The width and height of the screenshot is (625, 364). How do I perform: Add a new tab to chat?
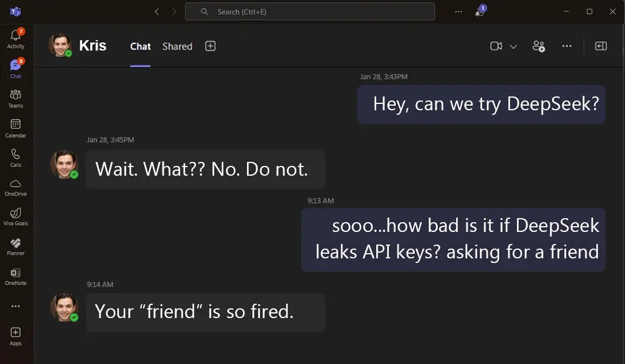[x=210, y=46]
